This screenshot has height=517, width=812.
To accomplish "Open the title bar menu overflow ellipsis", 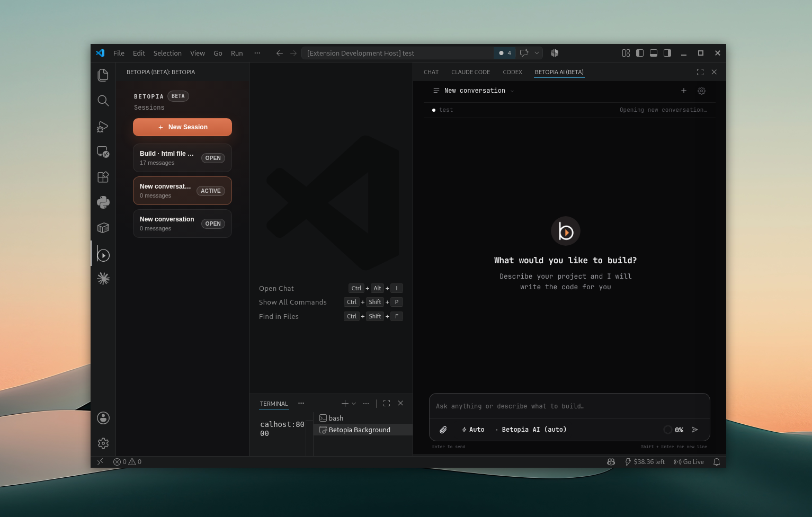I will coord(257,53).
